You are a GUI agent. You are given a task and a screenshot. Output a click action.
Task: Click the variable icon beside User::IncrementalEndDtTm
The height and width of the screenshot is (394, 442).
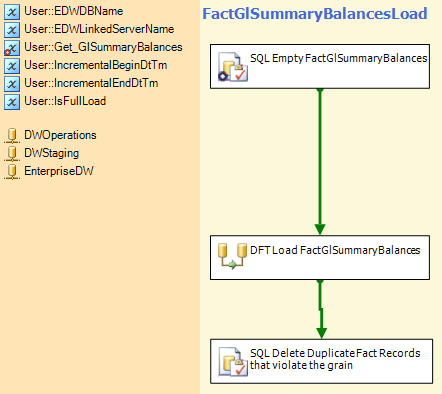click(12, 84)
